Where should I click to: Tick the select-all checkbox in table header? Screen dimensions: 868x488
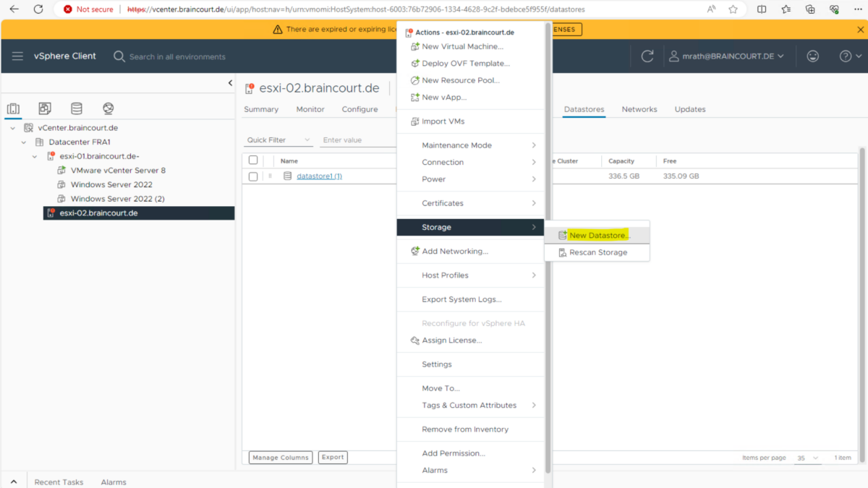[253, 160]
